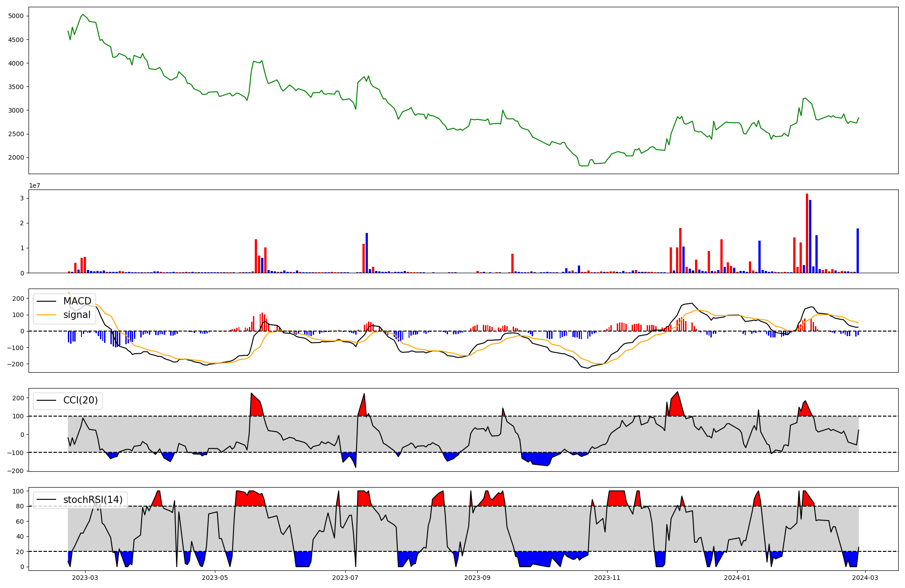Click the orange signal line legend sample

[46, 315]
